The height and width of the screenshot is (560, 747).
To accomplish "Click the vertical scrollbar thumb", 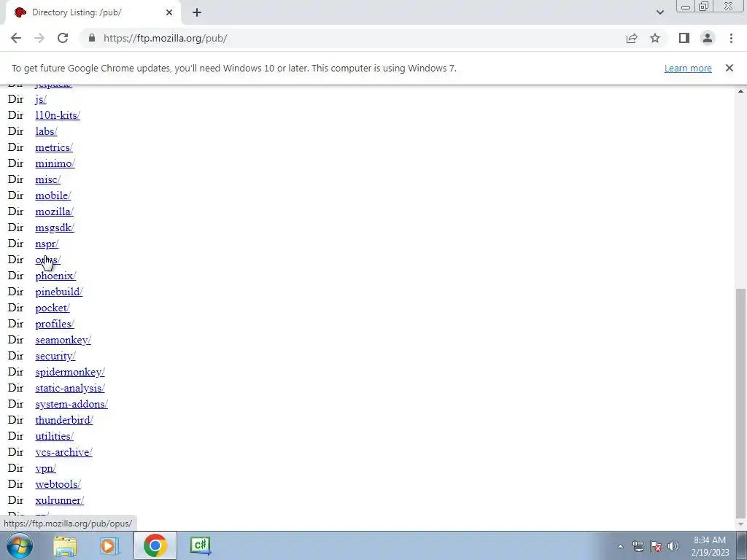I will pos(741,402).
